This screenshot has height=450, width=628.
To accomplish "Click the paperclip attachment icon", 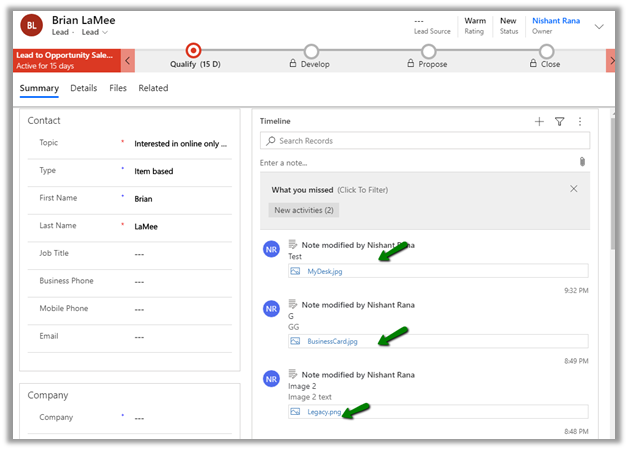I will coord(582,162).
